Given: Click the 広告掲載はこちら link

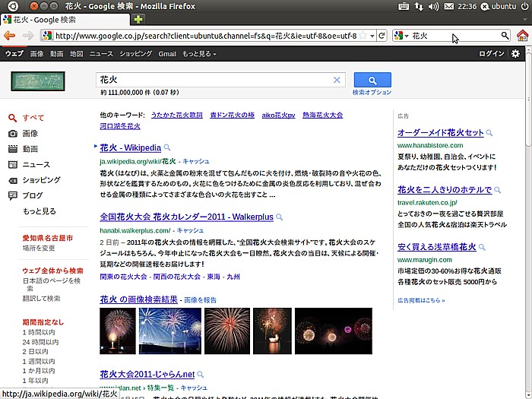Looking at the screenshot, I should click(x=421, y=300).
